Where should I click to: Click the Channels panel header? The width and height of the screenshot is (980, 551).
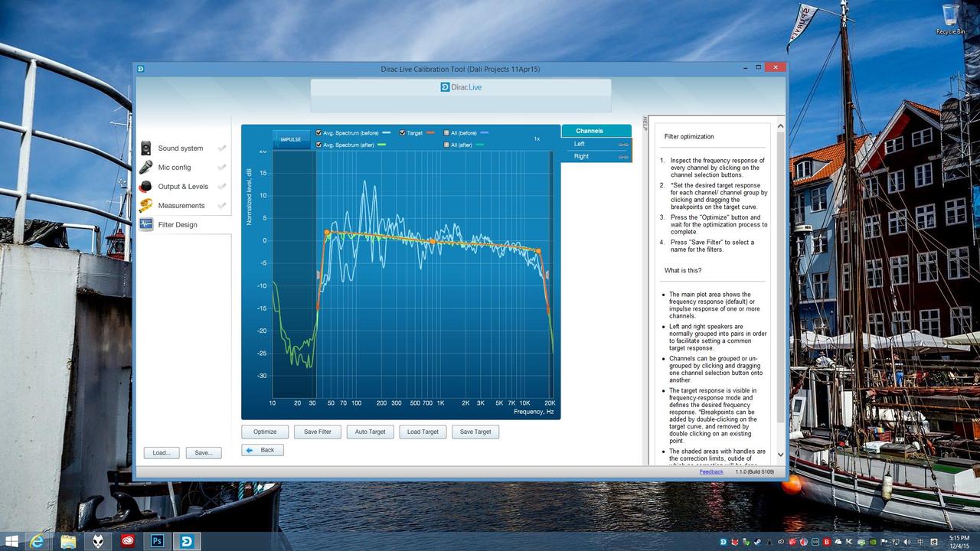596,131
